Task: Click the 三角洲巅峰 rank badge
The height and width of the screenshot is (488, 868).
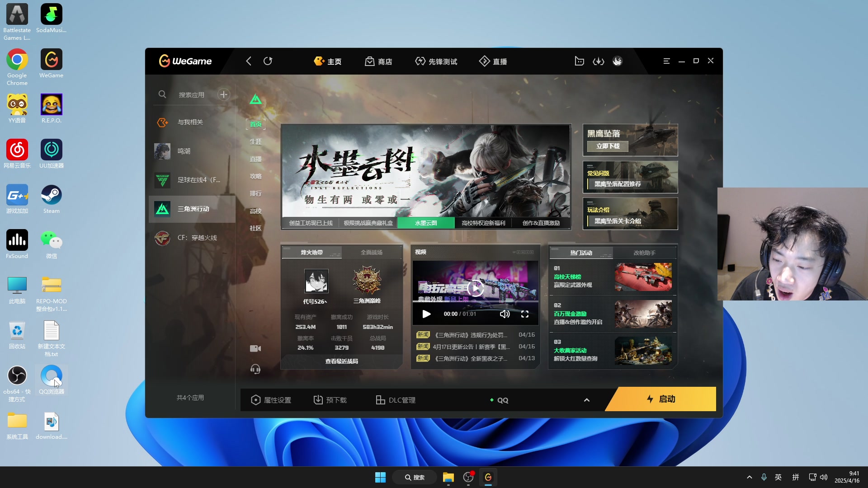Action: pyautogui.click(x=367, y=281)
